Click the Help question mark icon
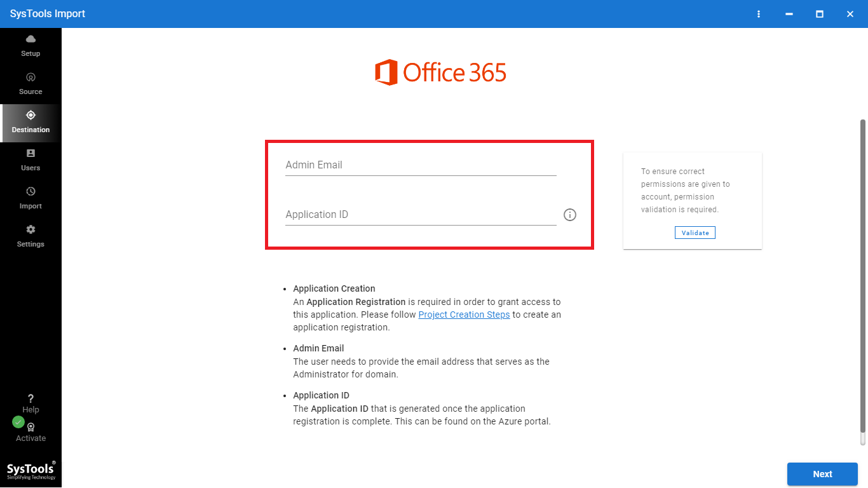Viewport: 868px width, 488px height. coord(31,398)
